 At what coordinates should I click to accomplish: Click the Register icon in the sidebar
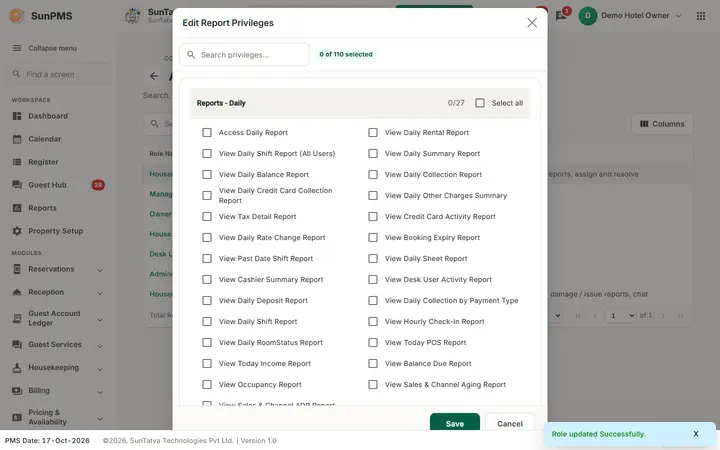click(17, 162)
